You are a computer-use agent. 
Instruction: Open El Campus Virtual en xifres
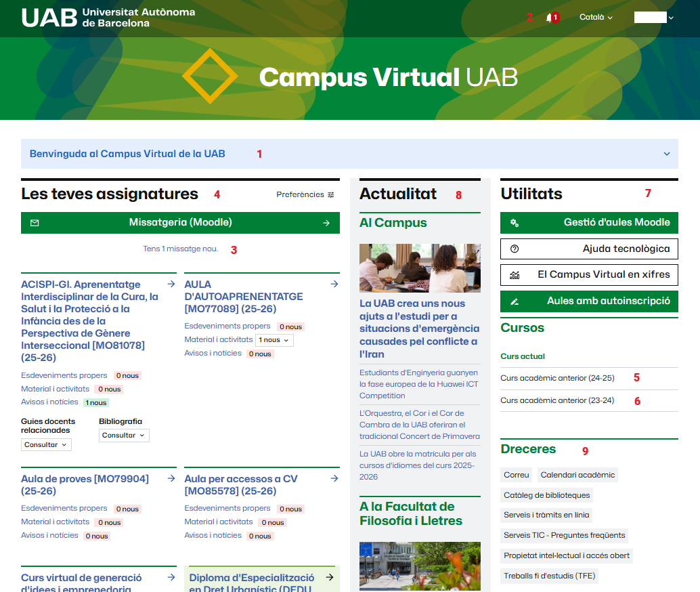589,275
